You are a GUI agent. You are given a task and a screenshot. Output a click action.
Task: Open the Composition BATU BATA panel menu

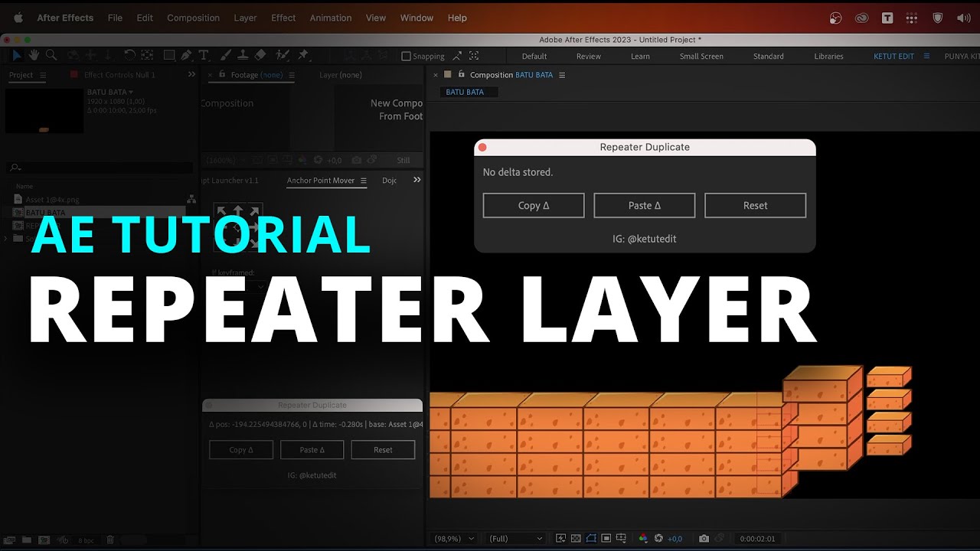pos(562,75)
